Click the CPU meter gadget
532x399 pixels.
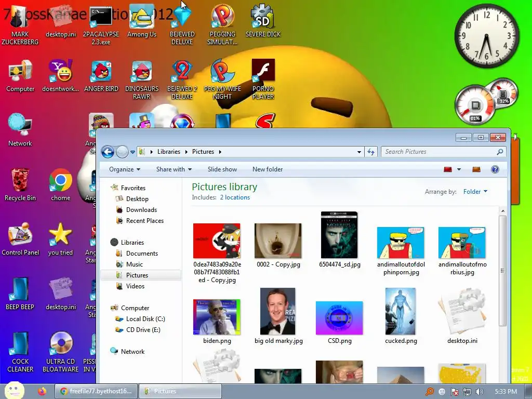pos(475,105)
